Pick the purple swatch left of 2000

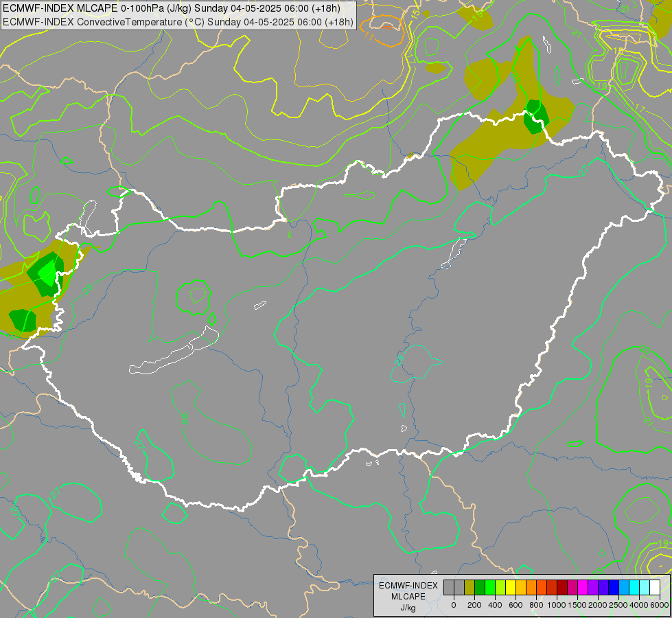coord(593,587)
